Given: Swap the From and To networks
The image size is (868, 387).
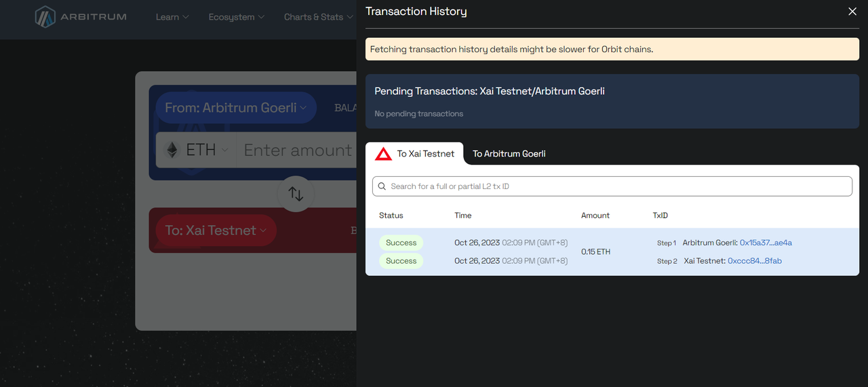Looking at the screenshot, I should (x=296, y=194).
